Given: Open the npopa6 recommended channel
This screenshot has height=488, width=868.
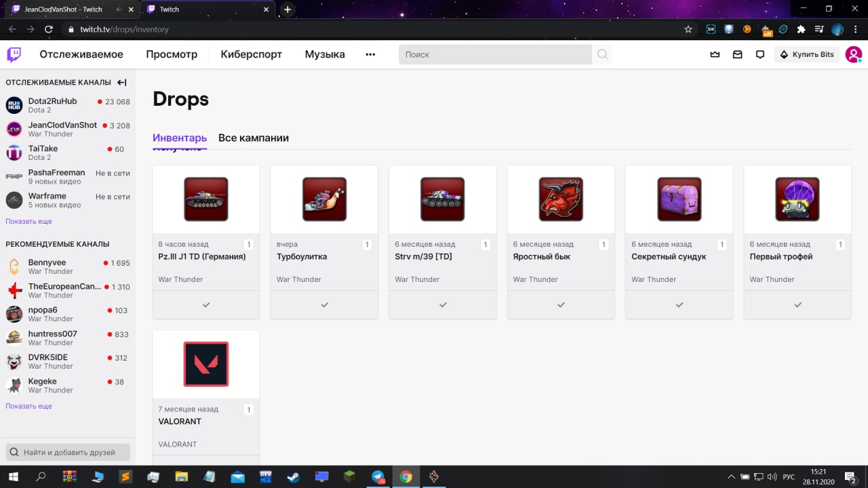Looking at the screenshot, I should [68, 314].
